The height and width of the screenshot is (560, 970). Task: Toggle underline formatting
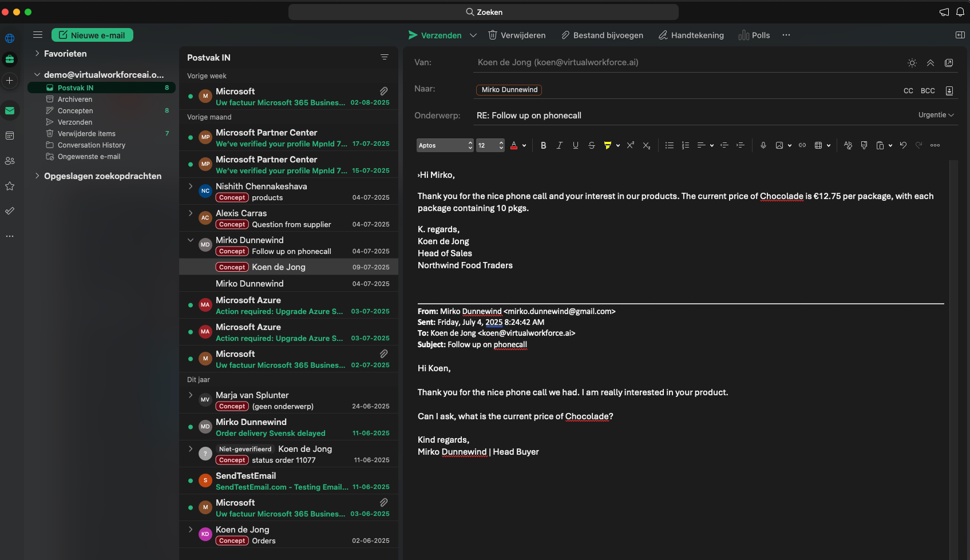coord(576,145)
